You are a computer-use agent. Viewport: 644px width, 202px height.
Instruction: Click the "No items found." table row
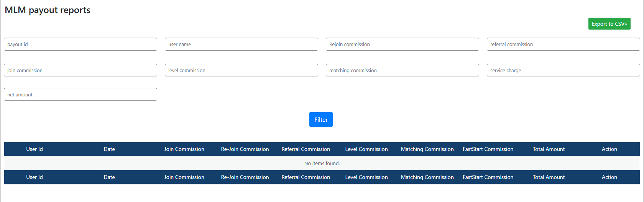pyautogui.click(x=322, y=163)
